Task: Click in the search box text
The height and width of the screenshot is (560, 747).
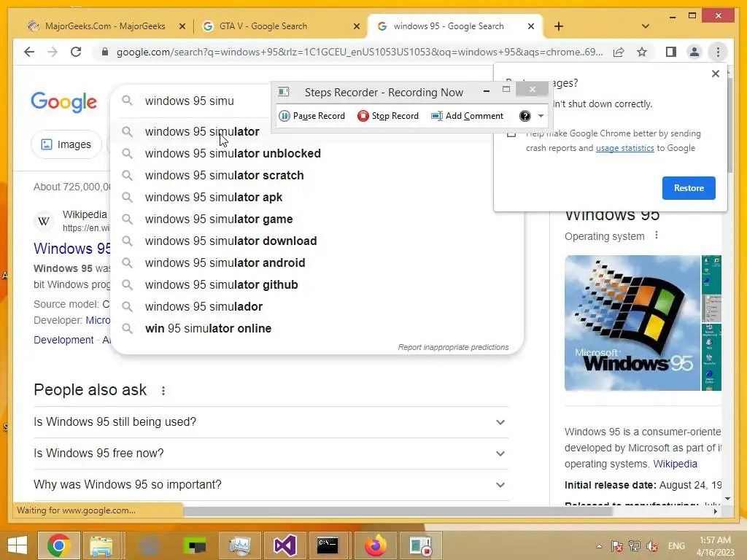Action: click(x=190, y=101)
